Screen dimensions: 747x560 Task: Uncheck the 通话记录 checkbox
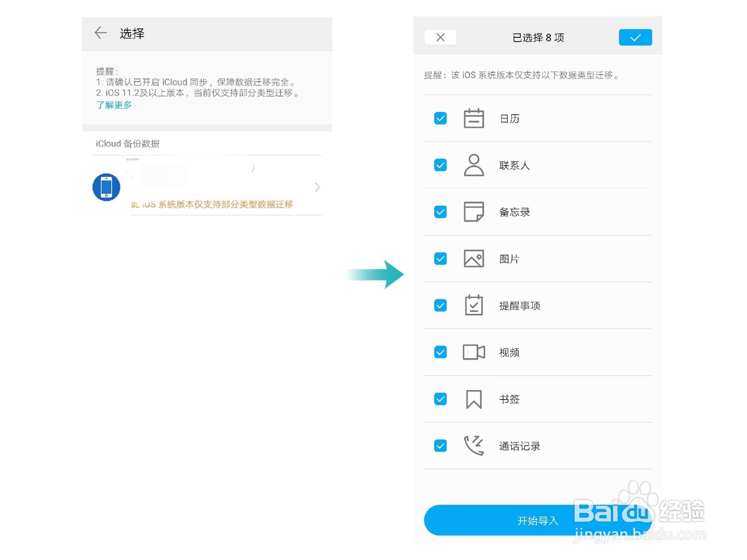(x=439, y=446)
